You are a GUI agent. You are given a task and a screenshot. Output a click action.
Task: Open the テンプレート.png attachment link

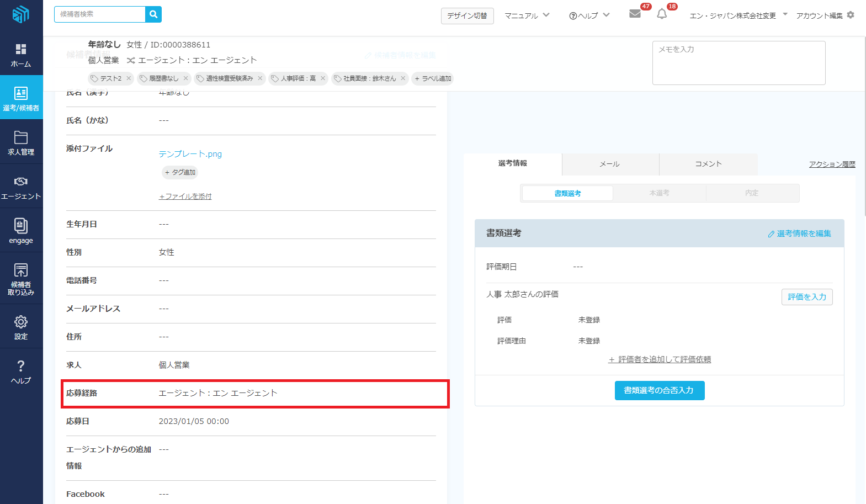click(190, 154)
